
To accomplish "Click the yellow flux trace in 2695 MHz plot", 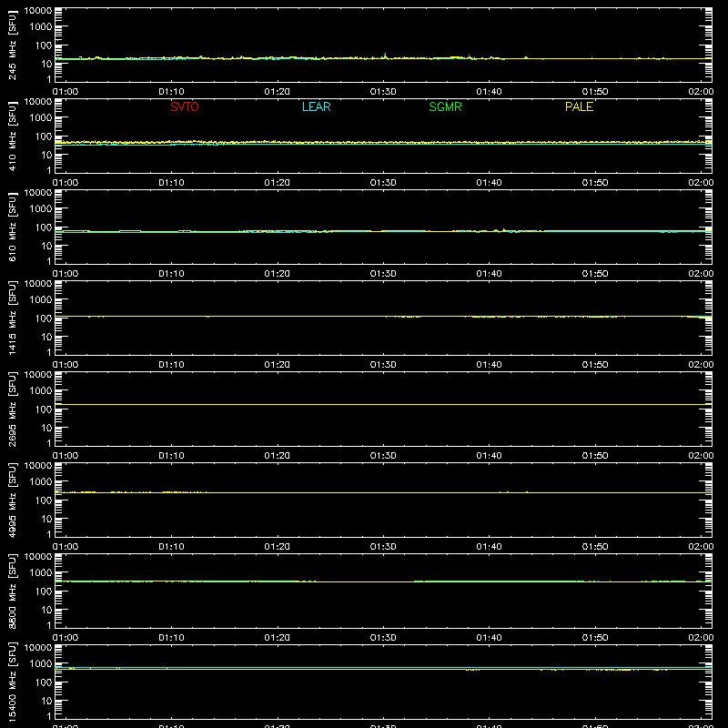I will 383,404.
